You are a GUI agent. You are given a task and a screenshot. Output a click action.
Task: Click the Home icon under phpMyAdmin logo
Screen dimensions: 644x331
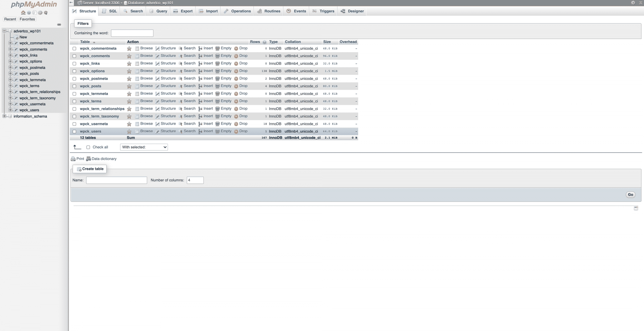pos(23,13)
